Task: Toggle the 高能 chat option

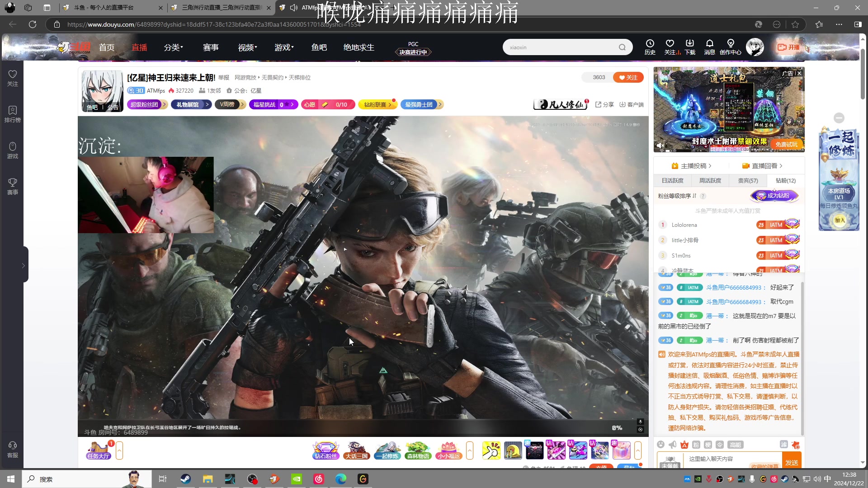Action: click(x=736, y=445)
